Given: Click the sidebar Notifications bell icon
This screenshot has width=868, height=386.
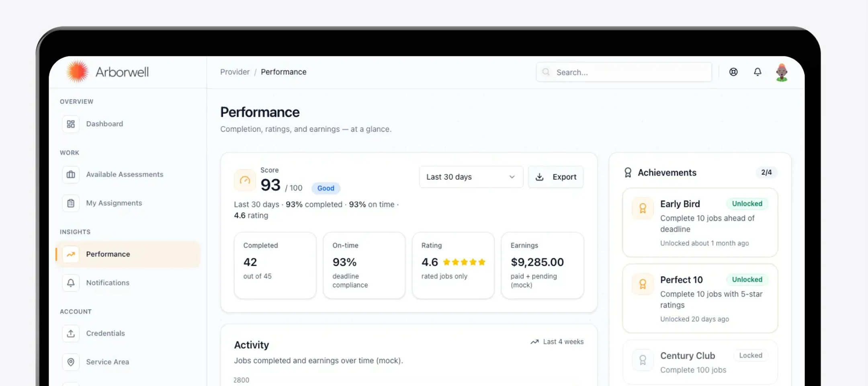Looking at the screenshot, I should tap(71, 283).
